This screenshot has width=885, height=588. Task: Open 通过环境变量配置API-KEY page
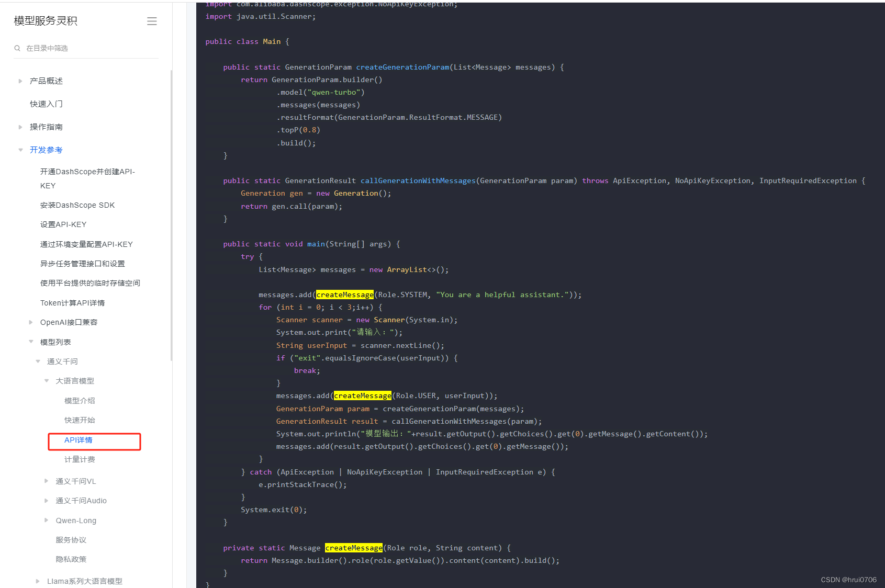click(x=86, y=244)
